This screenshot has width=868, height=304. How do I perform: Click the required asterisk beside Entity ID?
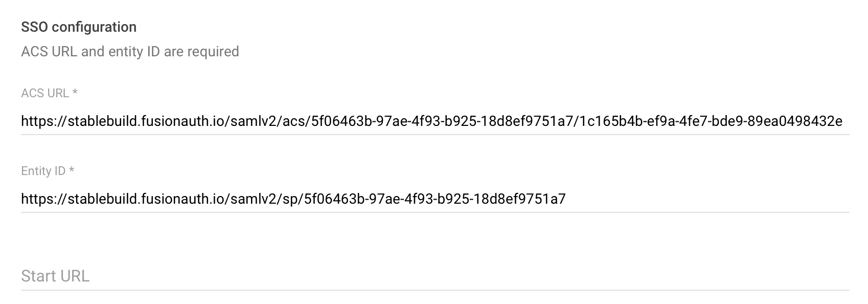point(72,170)
